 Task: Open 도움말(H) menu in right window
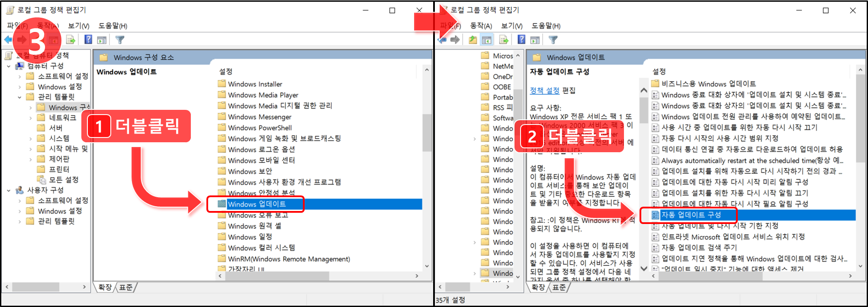coord(546,26)
